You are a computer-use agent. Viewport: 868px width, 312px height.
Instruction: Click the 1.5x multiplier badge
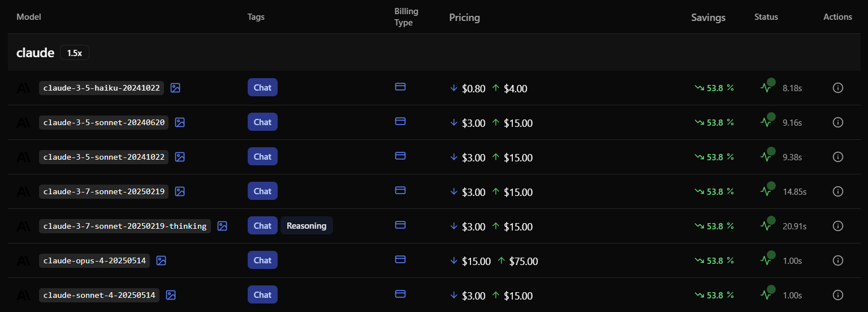click(x=75, y=53)
